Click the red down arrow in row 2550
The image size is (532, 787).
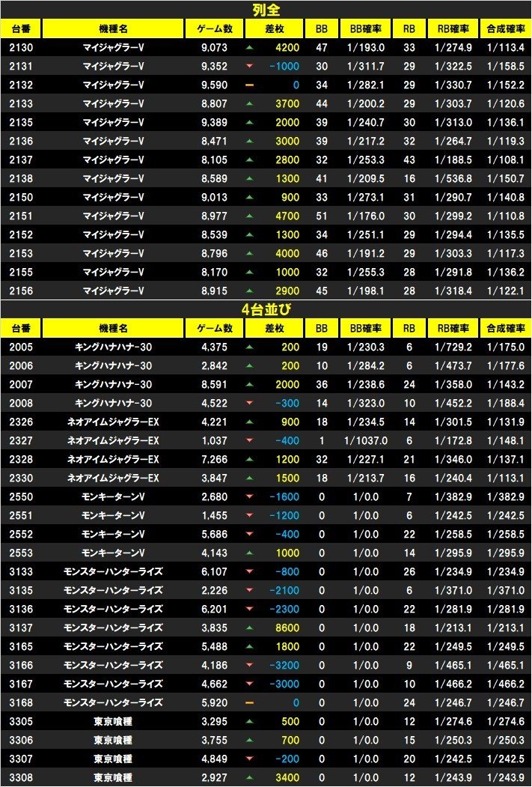(250, 497)
